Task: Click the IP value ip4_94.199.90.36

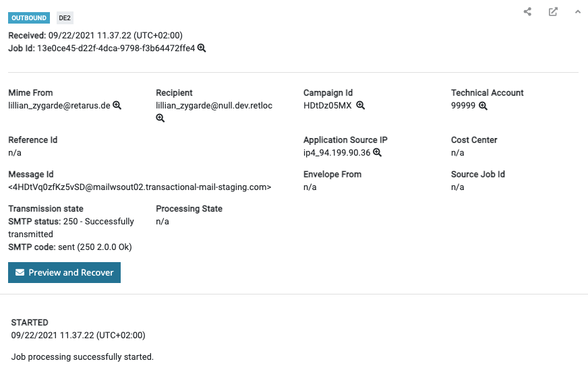Action: pos(336,152)
